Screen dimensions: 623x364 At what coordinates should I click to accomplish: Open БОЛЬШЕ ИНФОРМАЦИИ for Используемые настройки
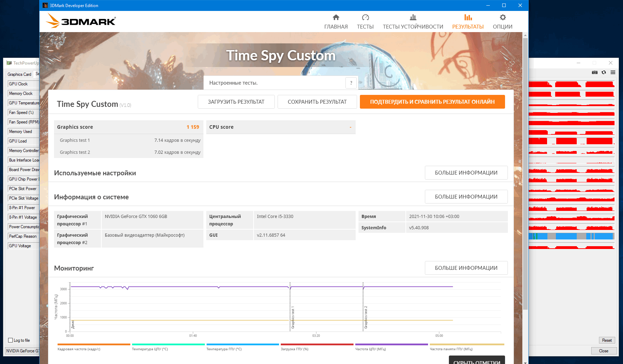coord(466,173)
